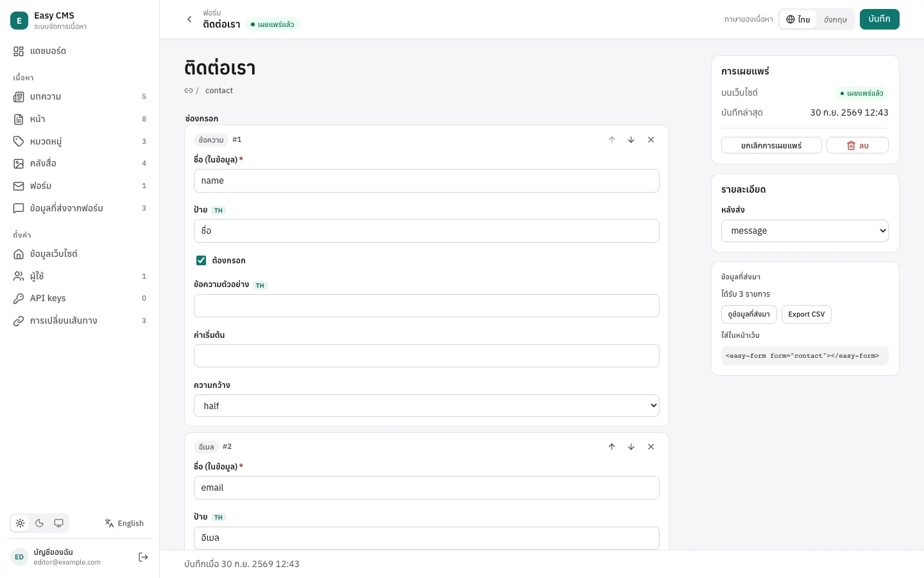Click the ค่าเริ่มต้น default value input
This screenshot has height=578, width=924.
pyautogui.click(x=427, y=356)
